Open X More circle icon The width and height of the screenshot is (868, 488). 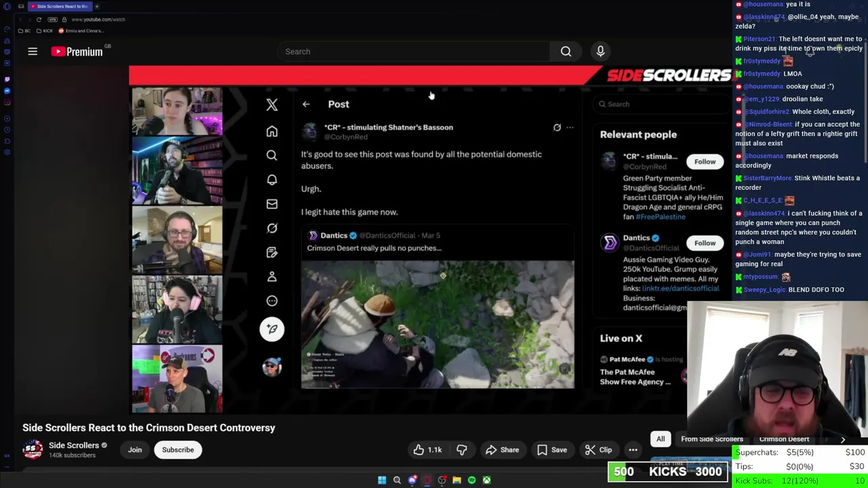272,301
